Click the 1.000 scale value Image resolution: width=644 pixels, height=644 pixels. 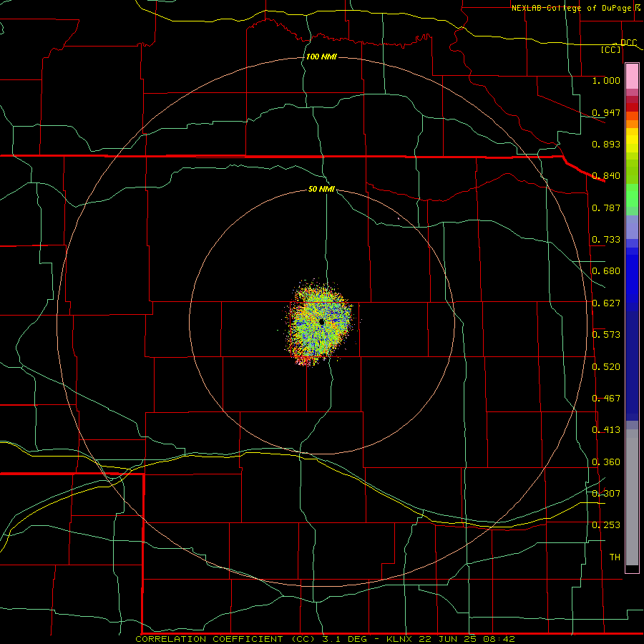(606, 80)
